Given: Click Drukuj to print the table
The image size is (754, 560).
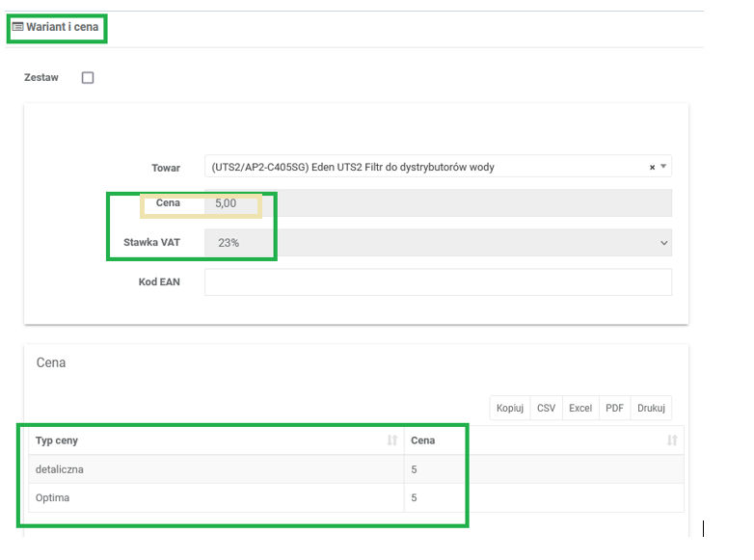Looking at the screenshot, I should tap(651, 408).
